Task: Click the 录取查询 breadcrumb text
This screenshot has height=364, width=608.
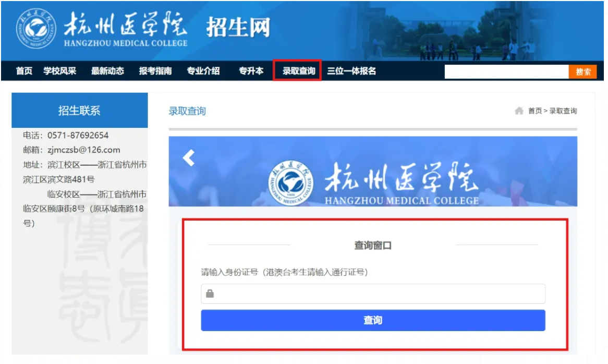Action: pyautogui.click(x=563, y=111)
